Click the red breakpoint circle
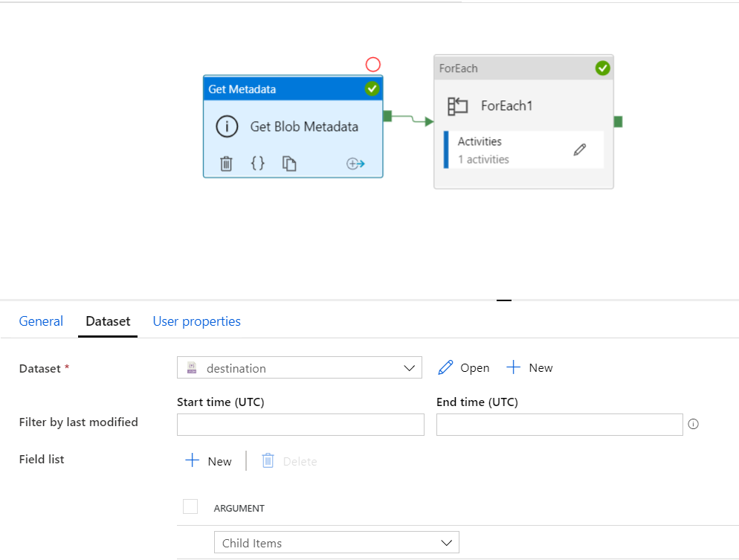739x560 pixels. coord(373,65)
